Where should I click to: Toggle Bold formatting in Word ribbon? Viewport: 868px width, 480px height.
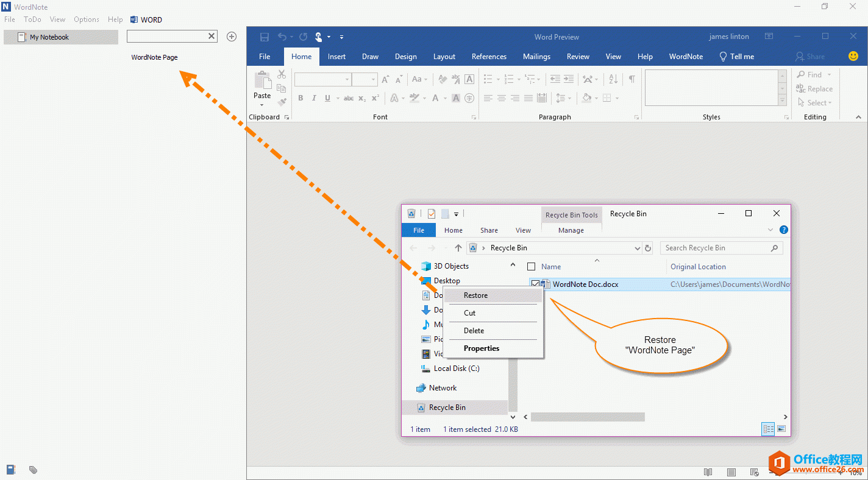click(301, 98)
